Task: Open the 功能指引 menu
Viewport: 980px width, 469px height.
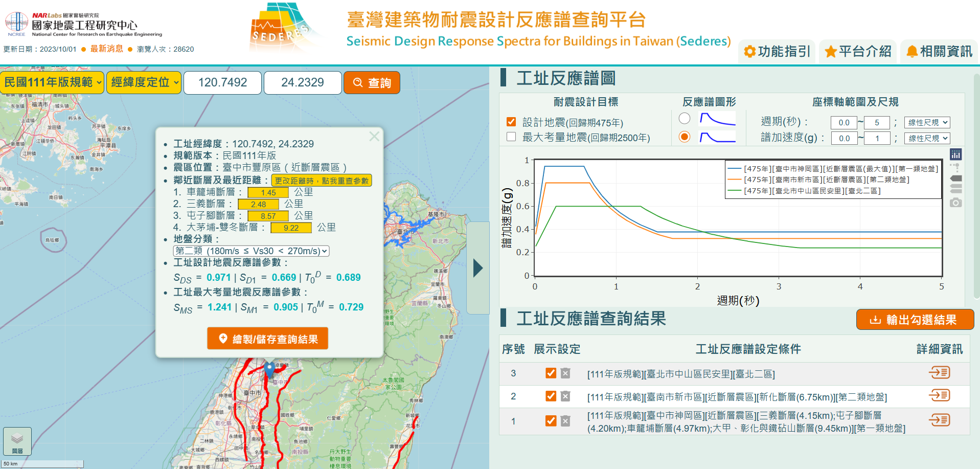Action: [777, 52]
